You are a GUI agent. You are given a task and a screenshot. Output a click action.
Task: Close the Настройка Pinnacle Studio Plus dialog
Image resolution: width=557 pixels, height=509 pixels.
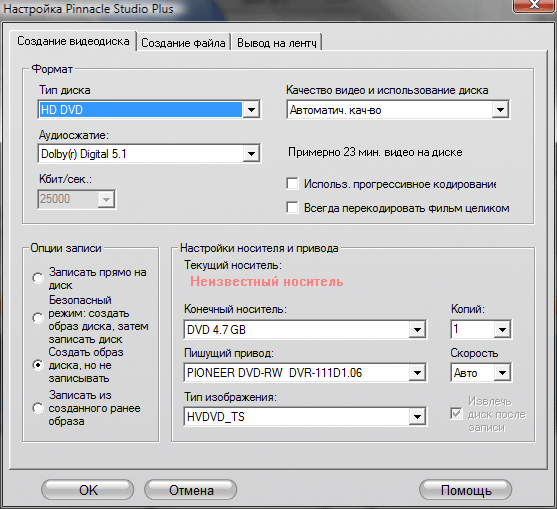click(x=534, y=5)
